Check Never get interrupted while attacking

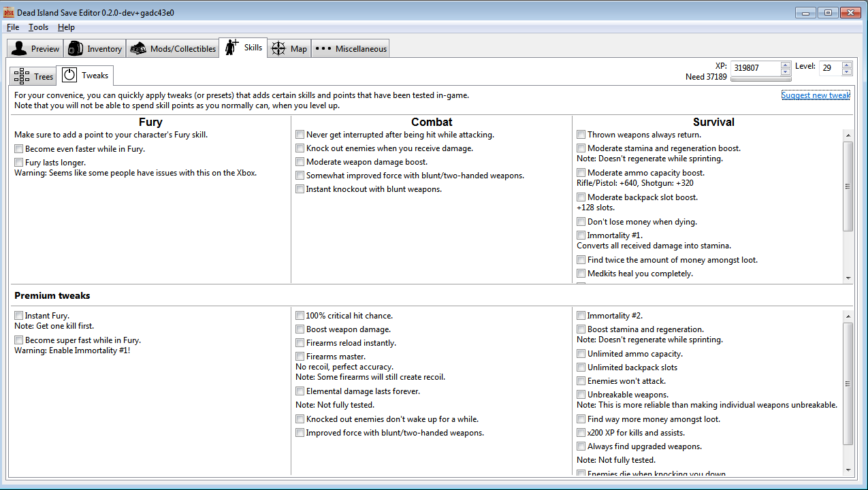(x=300, y=135)
